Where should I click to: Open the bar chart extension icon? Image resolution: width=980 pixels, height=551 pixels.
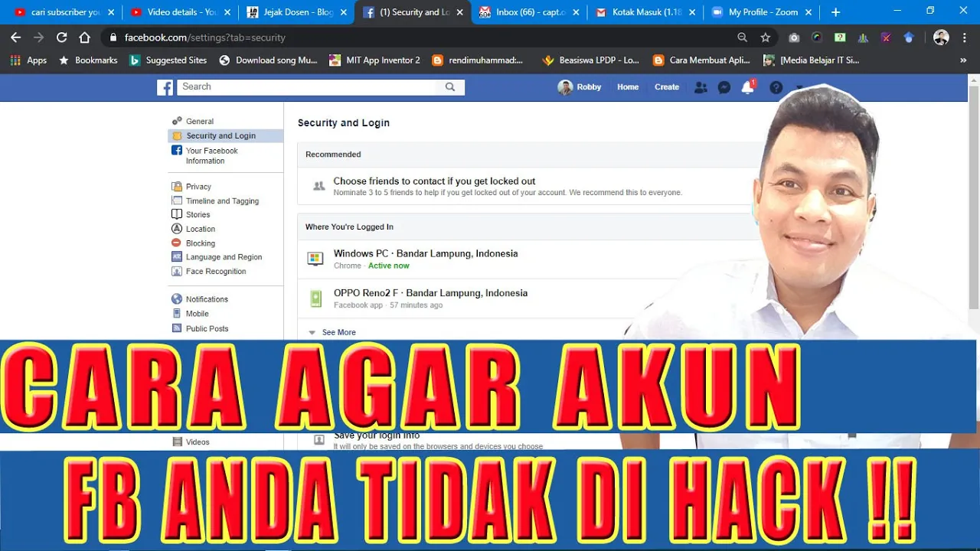coord(863,37)
